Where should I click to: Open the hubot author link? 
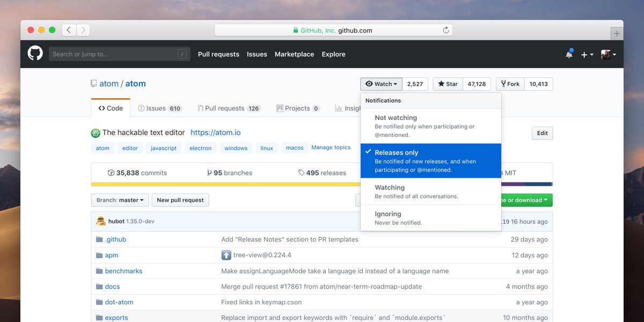point(116,222)
